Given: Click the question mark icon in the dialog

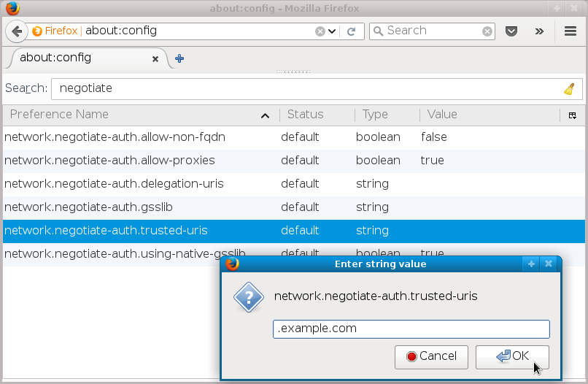Looking at the screenshot, I should 249,298.
